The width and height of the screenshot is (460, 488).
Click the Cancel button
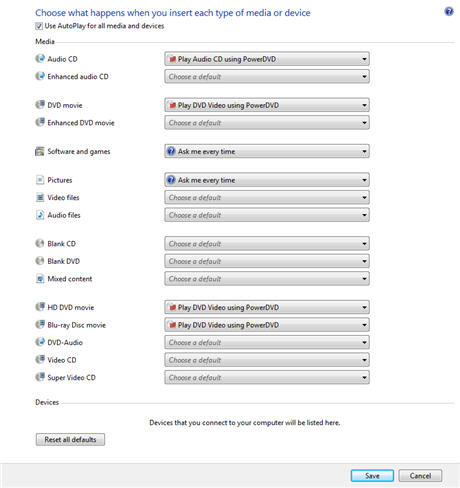pyautogui.click(x=420, y=476)
